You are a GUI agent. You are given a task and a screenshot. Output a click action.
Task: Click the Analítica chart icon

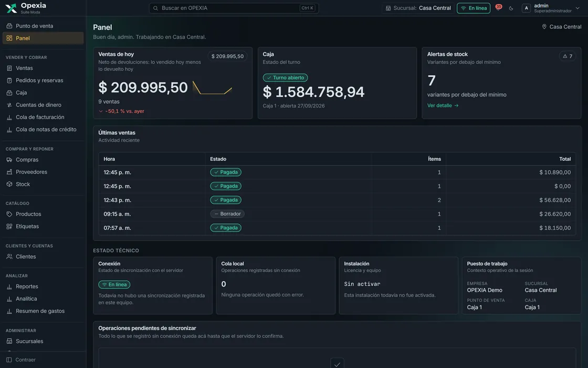[9, 299]
